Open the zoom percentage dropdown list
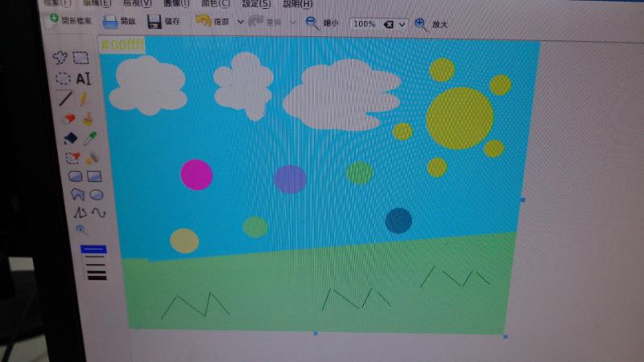 pyautogui.click(x=402, y=25)
